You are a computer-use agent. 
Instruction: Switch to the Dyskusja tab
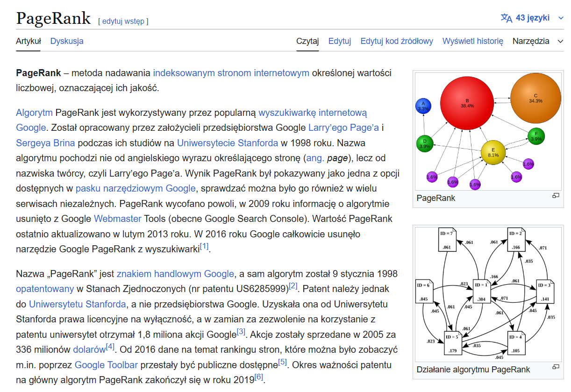coord(67,41)
